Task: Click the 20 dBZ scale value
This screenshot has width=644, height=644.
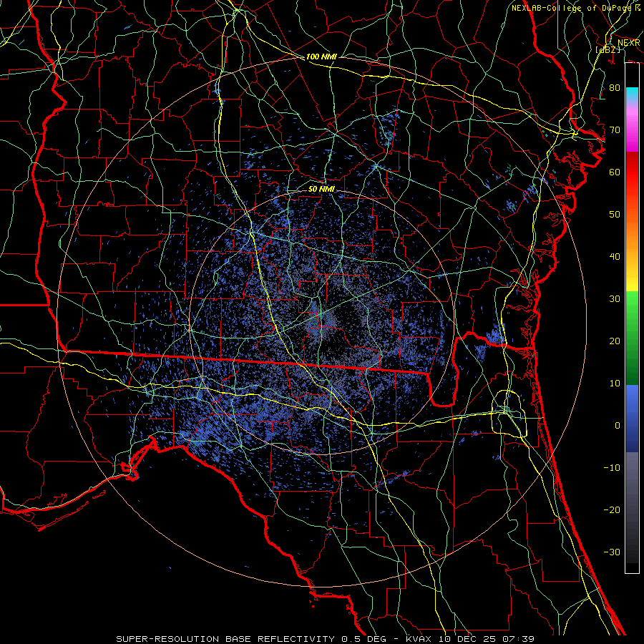Action: pyautogui.click(x=615, y=341)
